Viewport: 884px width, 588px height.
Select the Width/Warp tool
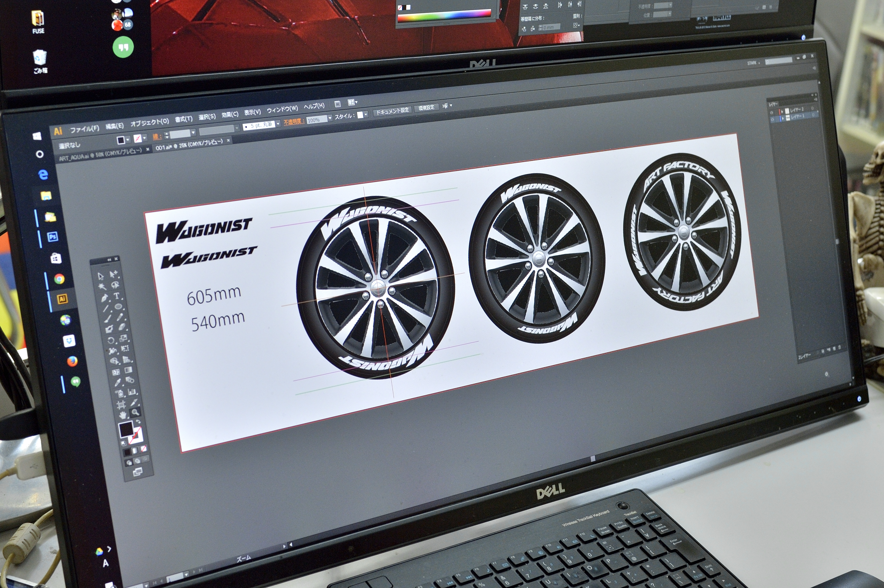(113, 351)
